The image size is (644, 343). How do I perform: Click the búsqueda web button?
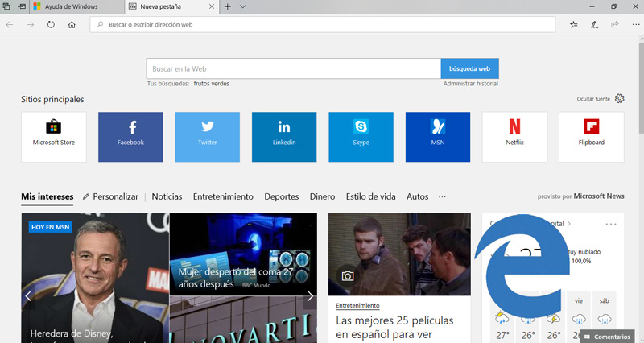pyautogui.click(x=470, y=68)
